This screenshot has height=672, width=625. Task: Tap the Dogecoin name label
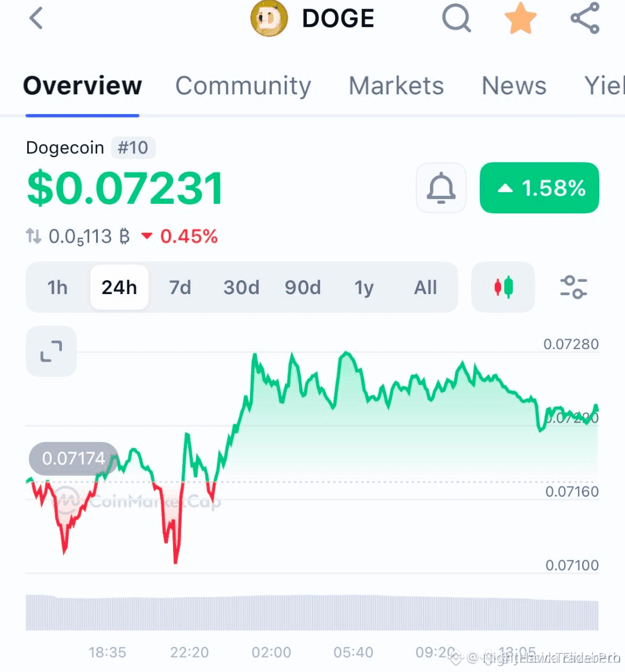65,148
